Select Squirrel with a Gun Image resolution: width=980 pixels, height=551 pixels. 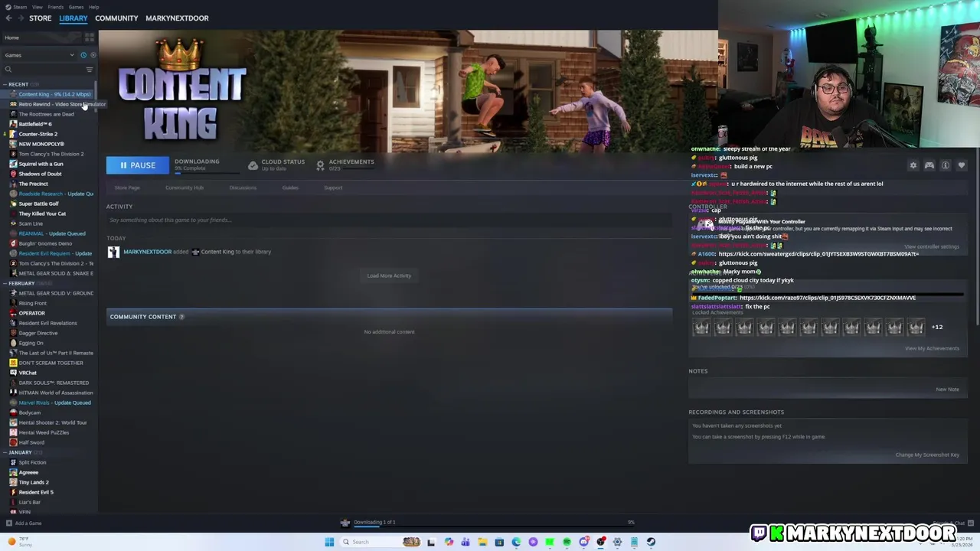(41, 164)
